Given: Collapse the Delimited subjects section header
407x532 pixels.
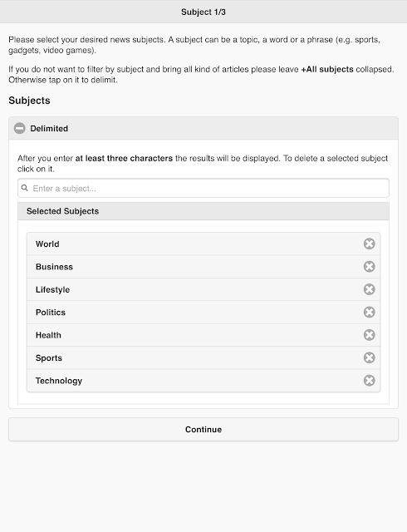Looking at the screenshot, I should point(203,128).
